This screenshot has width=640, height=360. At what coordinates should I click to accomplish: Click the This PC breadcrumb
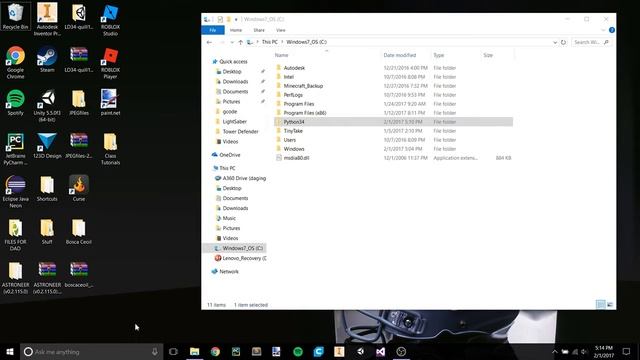269,42
